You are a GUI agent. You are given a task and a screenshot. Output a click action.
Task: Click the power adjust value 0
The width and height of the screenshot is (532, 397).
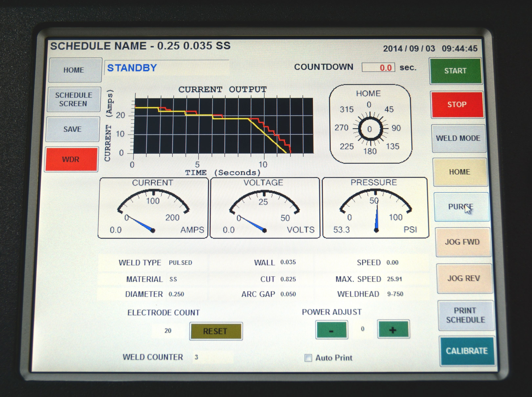[363, 329]
